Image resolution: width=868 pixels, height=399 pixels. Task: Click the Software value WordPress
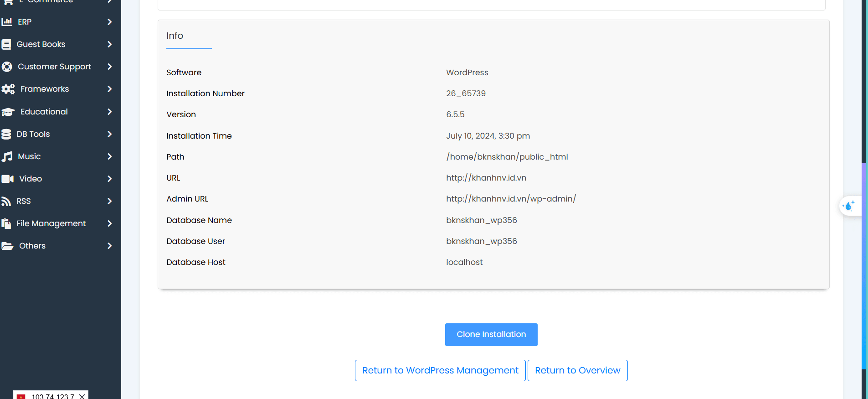click(467, 73)
